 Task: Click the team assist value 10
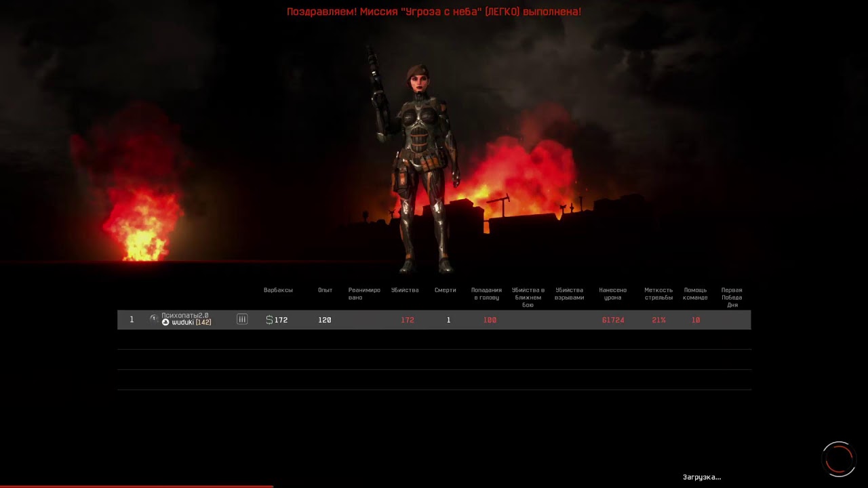pyautogui.click(x=696, y=320)
